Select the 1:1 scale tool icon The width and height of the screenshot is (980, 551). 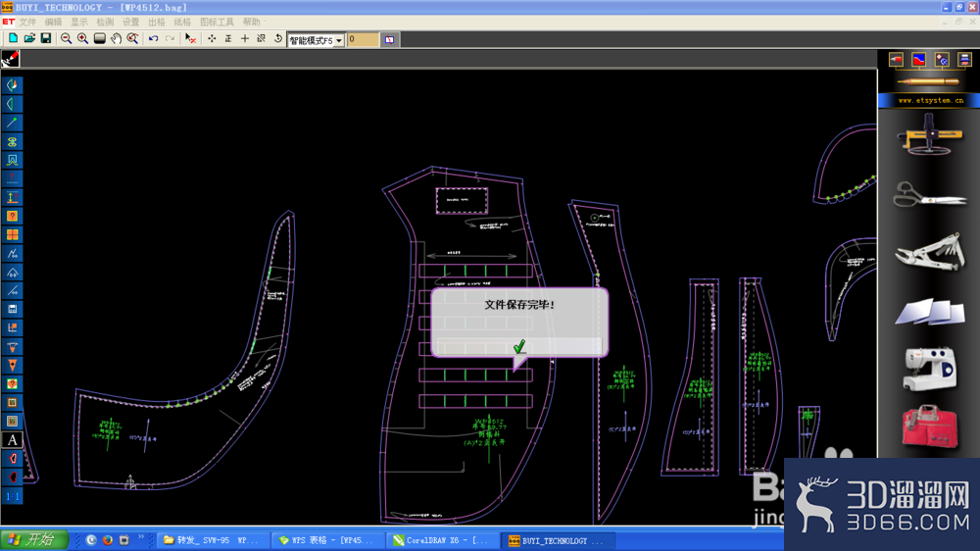12,496
